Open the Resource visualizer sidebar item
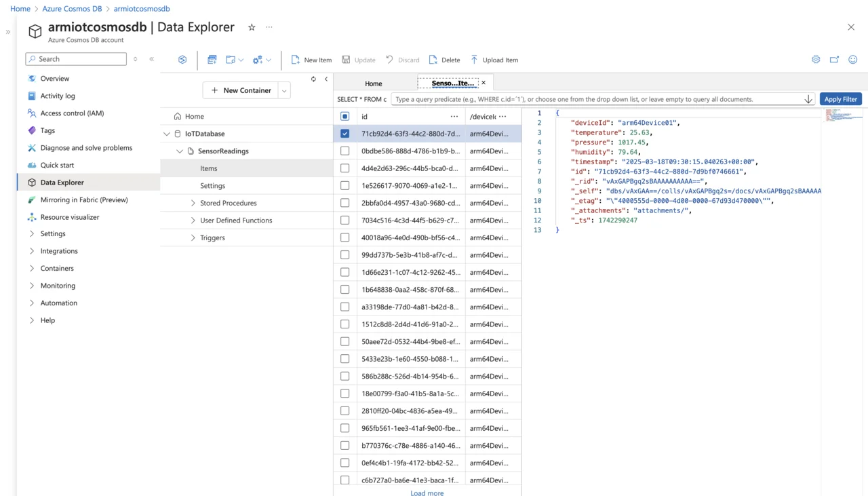 click(x=69, y=217)
